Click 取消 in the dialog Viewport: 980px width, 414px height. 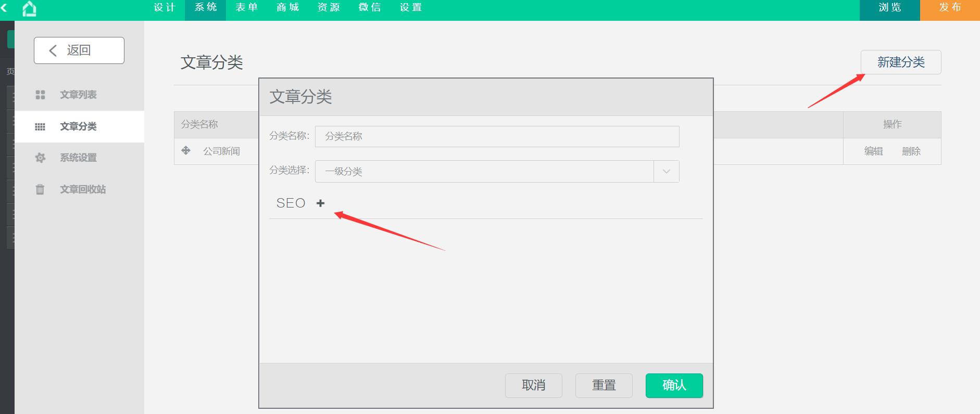(534, 385)
